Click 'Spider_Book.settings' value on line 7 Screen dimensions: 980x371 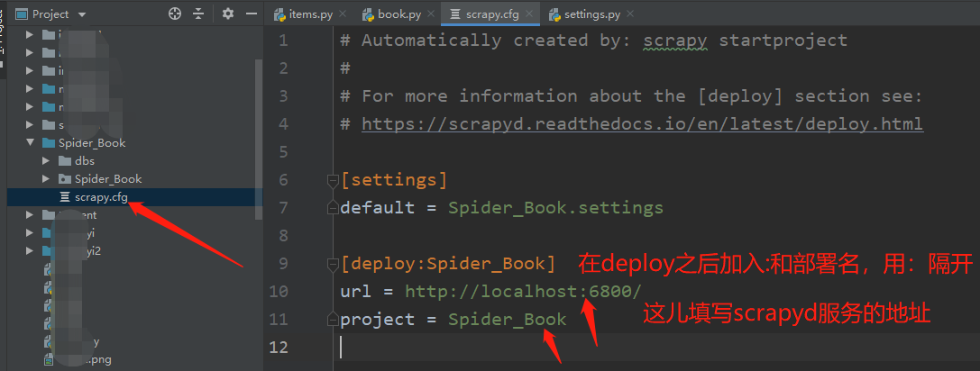point(555,207)
